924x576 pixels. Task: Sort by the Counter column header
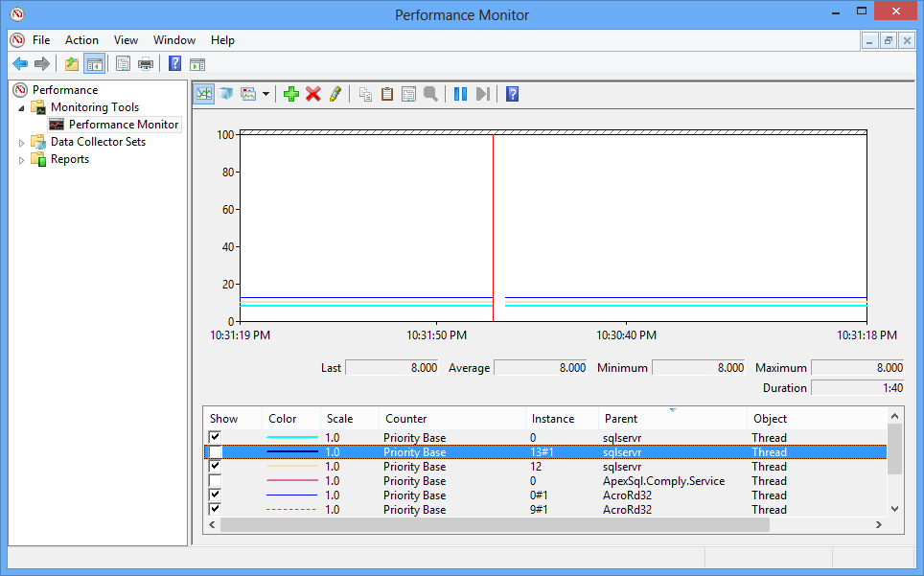(x=406, y=419)
